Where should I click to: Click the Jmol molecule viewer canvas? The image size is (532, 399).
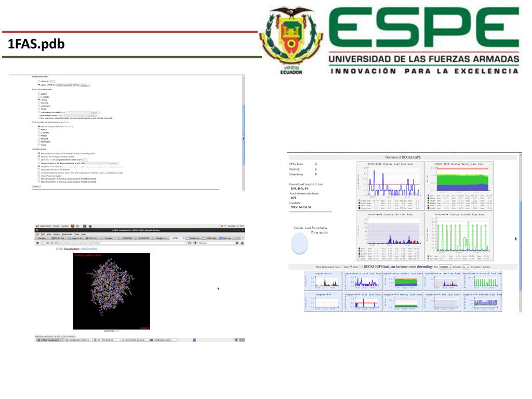coord(112,291)
